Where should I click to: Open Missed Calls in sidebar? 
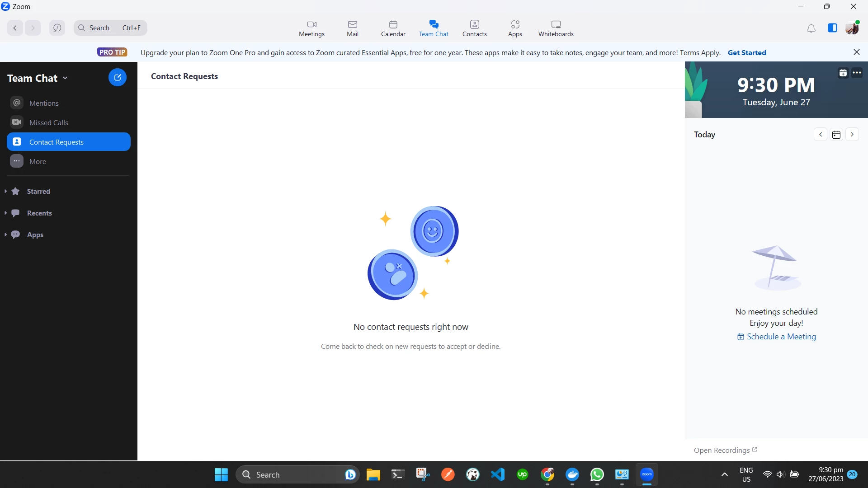click(48, 122)
